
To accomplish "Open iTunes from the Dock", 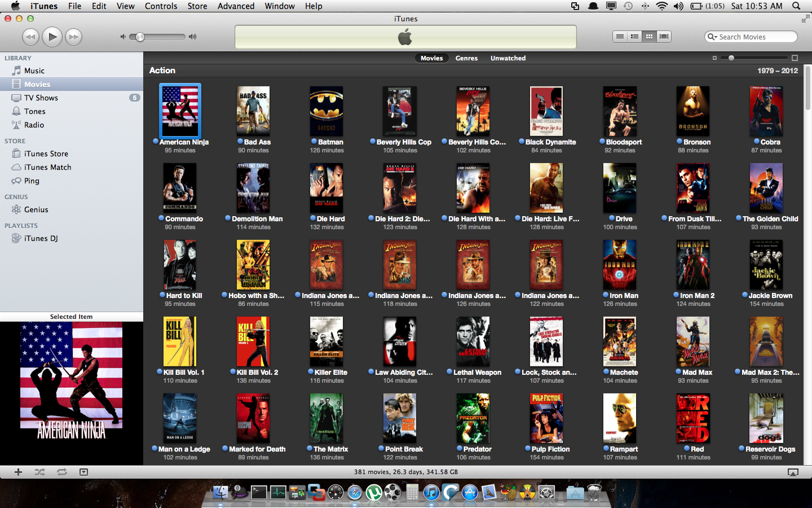I will [x=431, y=493].
